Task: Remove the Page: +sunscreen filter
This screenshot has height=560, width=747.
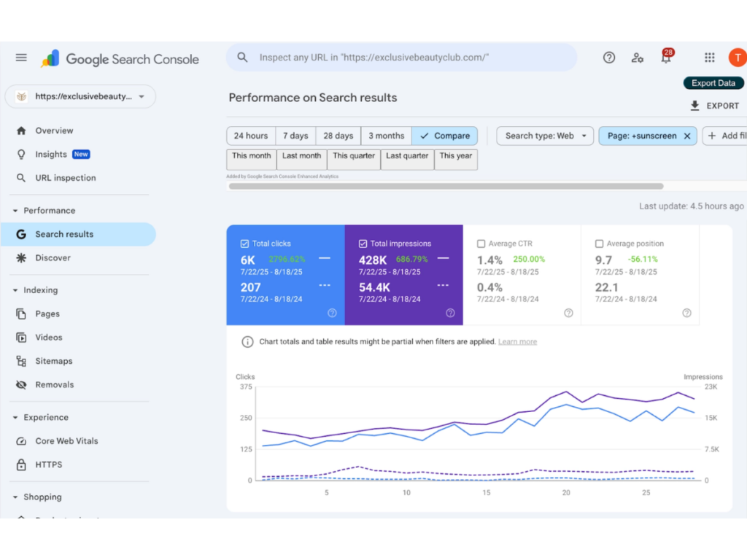Action: (687, 136)
